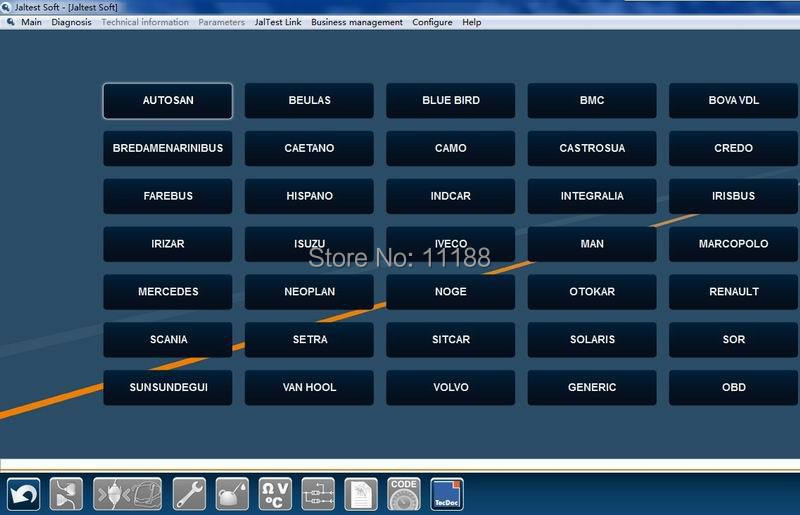Click the oil can icon
This screenshot has height=515, width=800.
tap(232, 494)
